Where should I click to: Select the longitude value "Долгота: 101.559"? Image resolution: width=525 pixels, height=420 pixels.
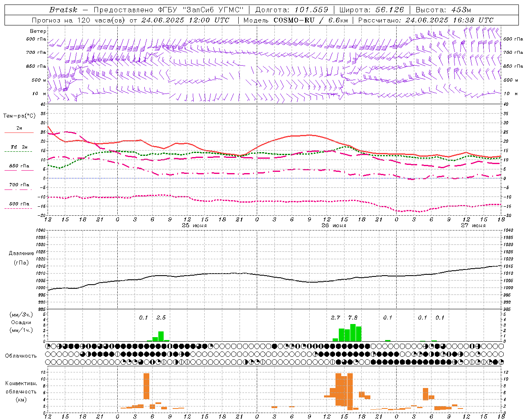pyautogui.click(x=292, y=10)
